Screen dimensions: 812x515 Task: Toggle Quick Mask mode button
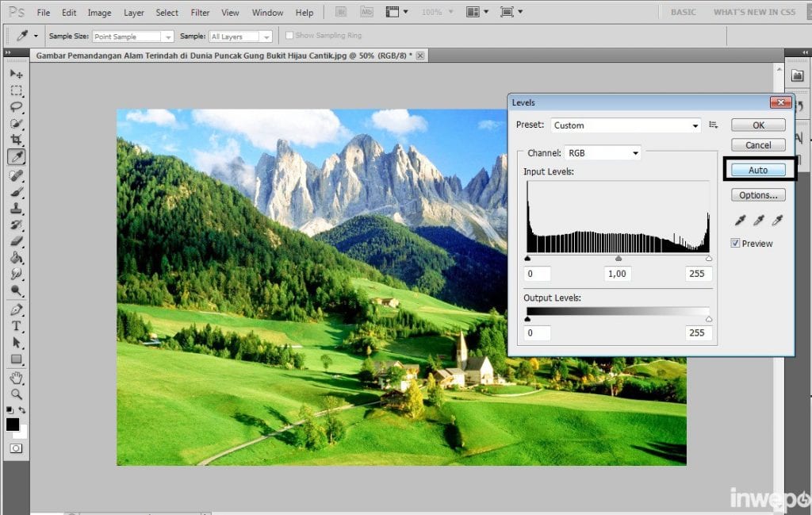(x=16, y=448)
